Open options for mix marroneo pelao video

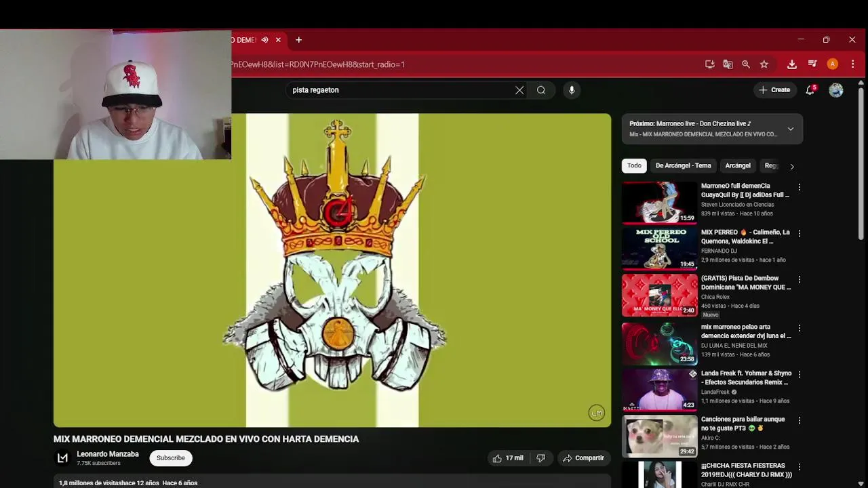pyautogui.click(x=800, y=328)
